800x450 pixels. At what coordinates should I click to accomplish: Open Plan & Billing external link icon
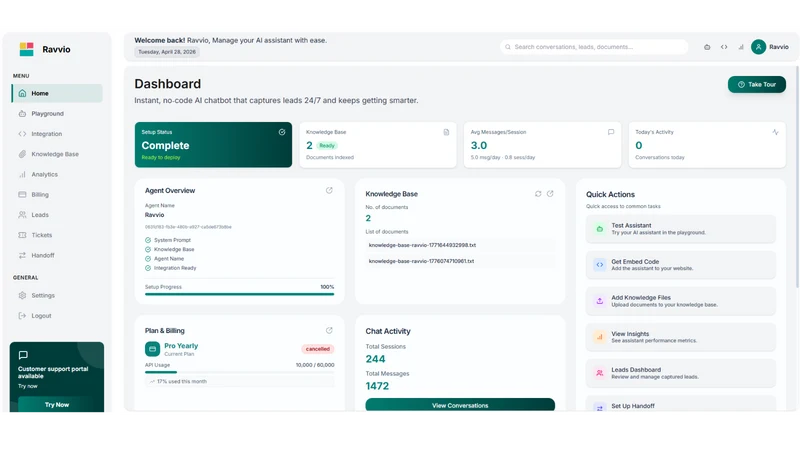tap(329, 331)
